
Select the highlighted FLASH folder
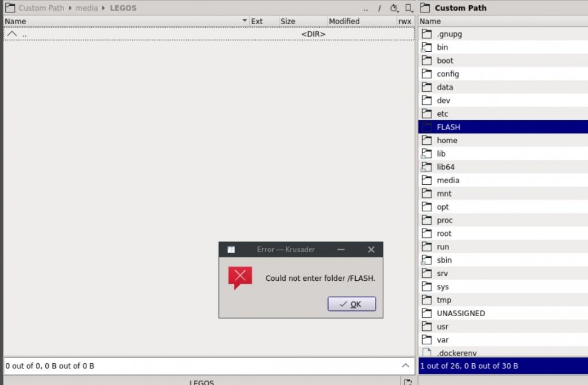[503, 127]
